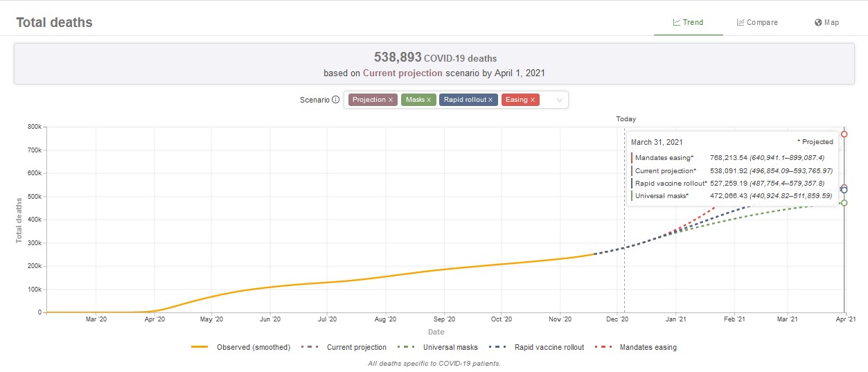Screen dimensions: 868x372
Task: Remove the Rapid rollout scenario tag
Action: pos(490,100)
